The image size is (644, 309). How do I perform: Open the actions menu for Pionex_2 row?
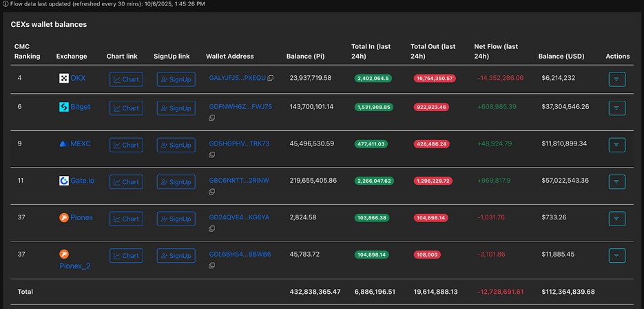click(x=616, y=255)
